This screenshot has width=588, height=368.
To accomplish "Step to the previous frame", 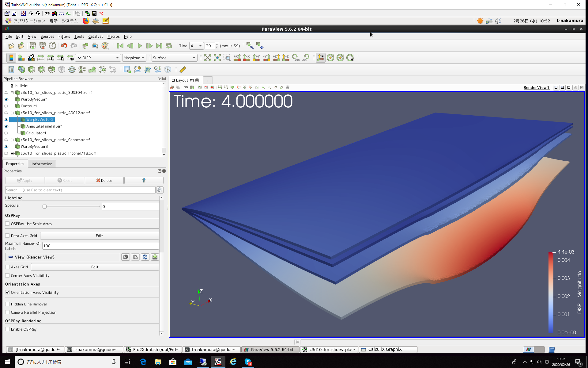I will pos(130,46).
